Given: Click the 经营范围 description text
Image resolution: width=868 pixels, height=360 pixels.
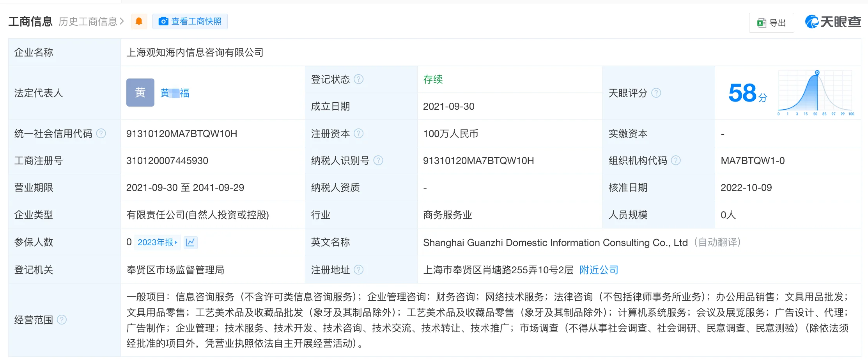Looking at the screenshot, I should click(x=487, y=320).
